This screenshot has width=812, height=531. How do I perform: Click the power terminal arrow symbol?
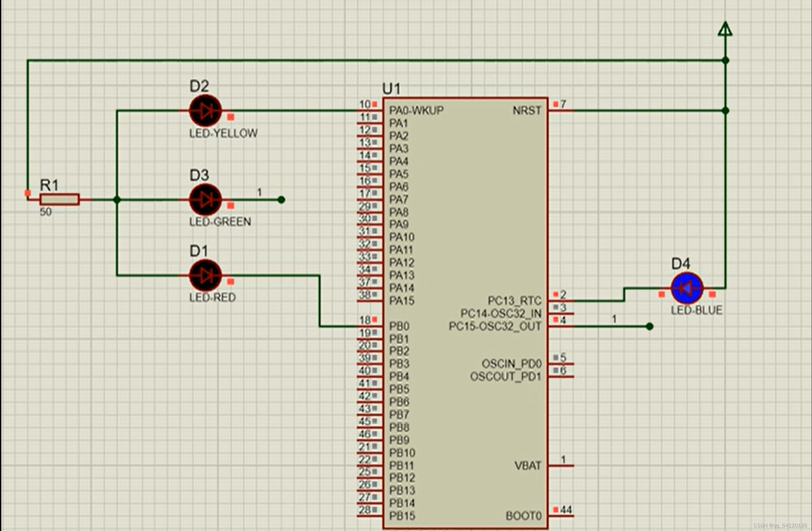(725, 29)
